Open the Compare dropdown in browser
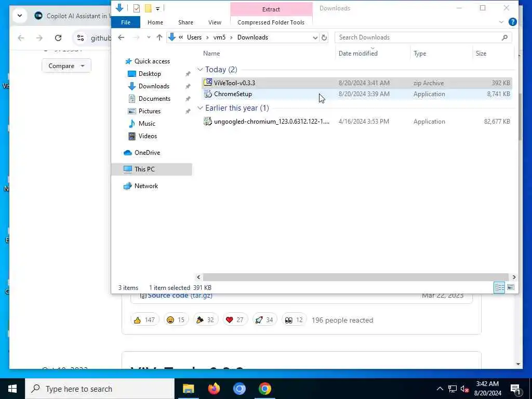Image resolution: width=532 pixels, height=399 pixels. [x=66, y=66]
